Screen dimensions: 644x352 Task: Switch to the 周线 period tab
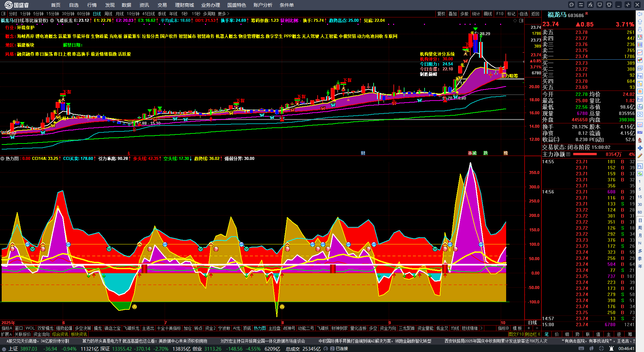coord(108,14)
